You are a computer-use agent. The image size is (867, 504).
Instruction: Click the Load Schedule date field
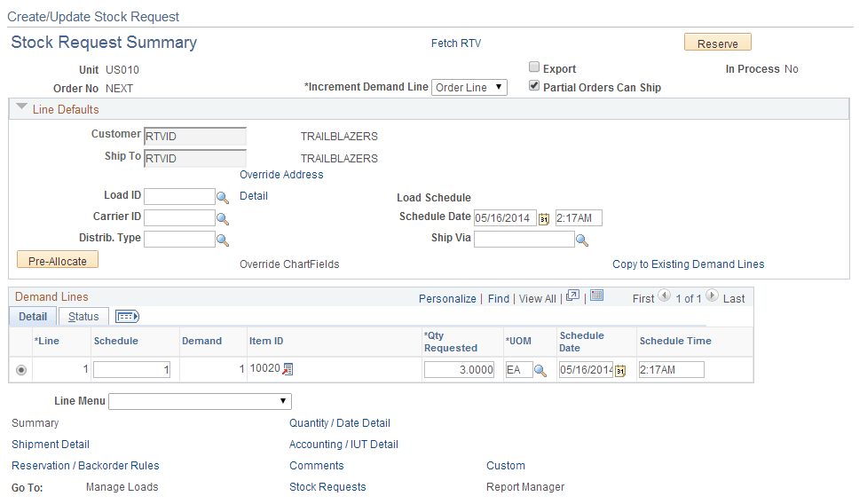(x=506, y=217)
